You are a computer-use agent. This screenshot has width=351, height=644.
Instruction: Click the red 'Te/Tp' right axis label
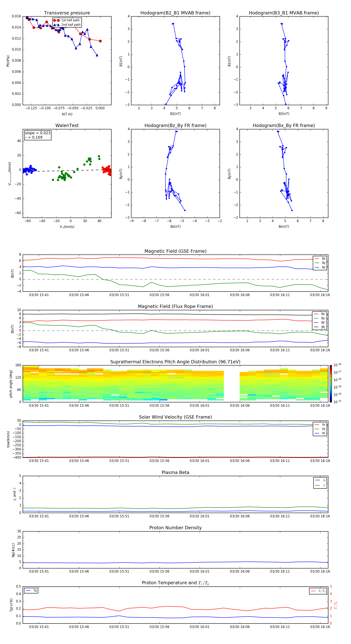(336, 605)
